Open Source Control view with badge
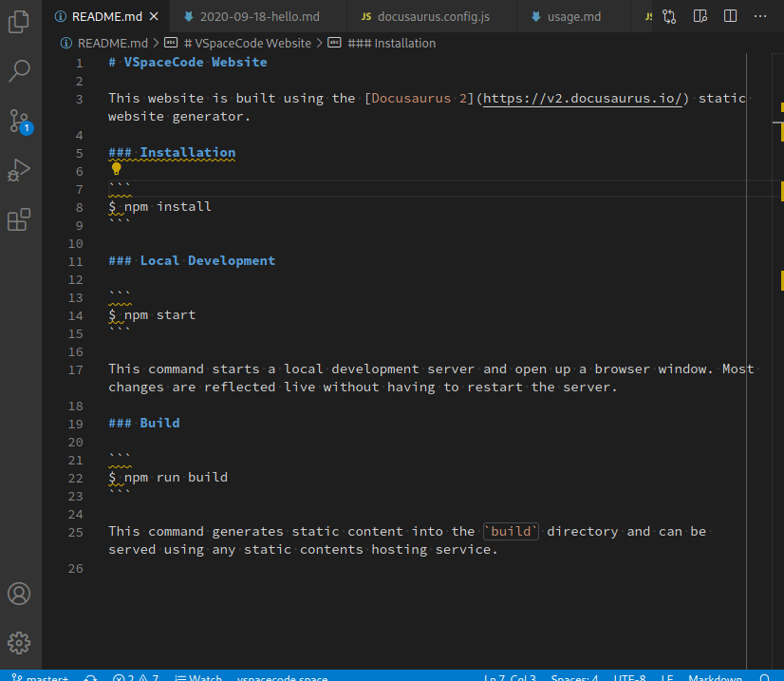 (20, 121)
